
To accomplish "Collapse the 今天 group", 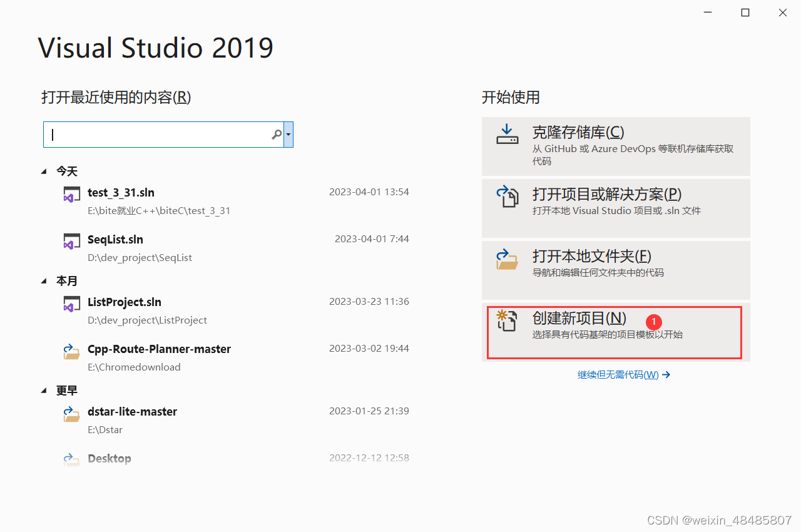I will coord(44,171).
